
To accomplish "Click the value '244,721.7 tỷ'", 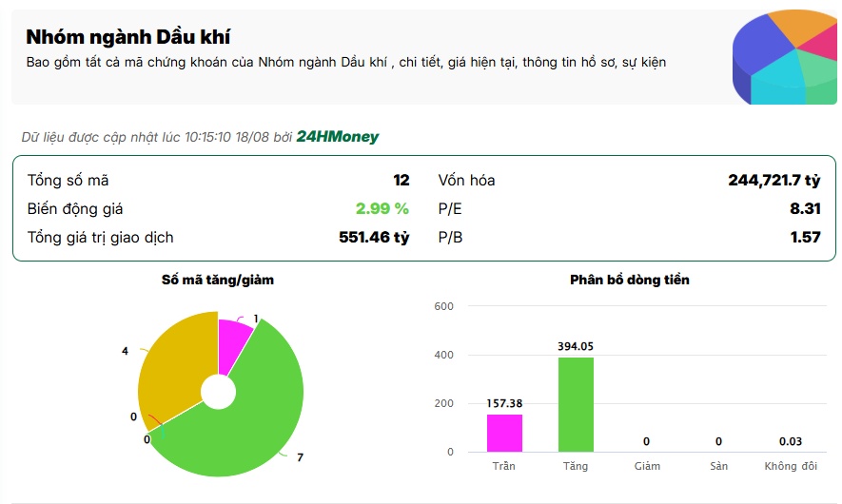I will [x=774, y=181].
